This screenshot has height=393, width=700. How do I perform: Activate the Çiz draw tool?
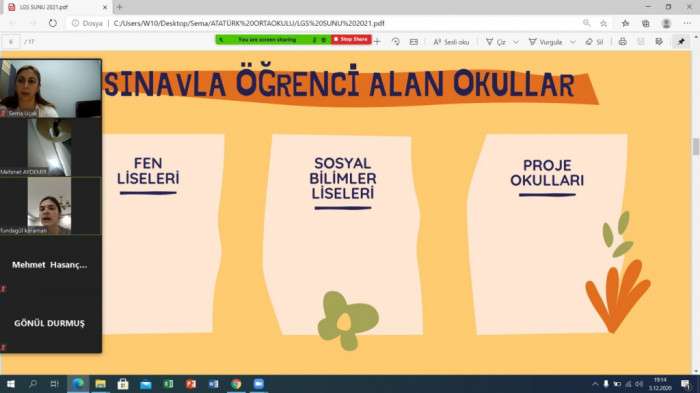click(496, 42)
